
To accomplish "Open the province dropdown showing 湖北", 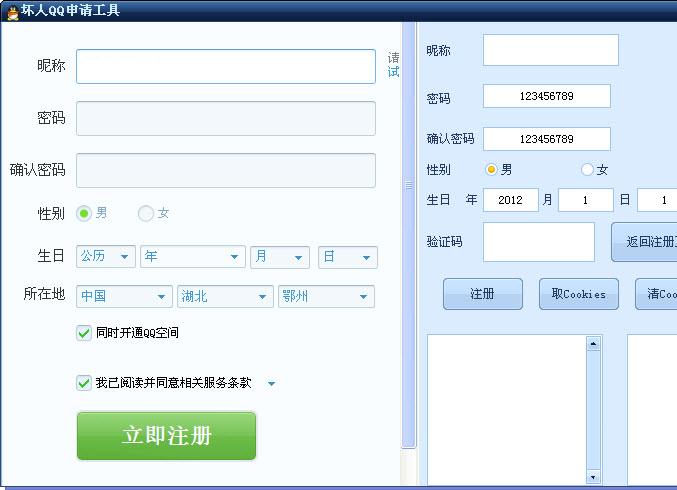I will pos(225,297).
